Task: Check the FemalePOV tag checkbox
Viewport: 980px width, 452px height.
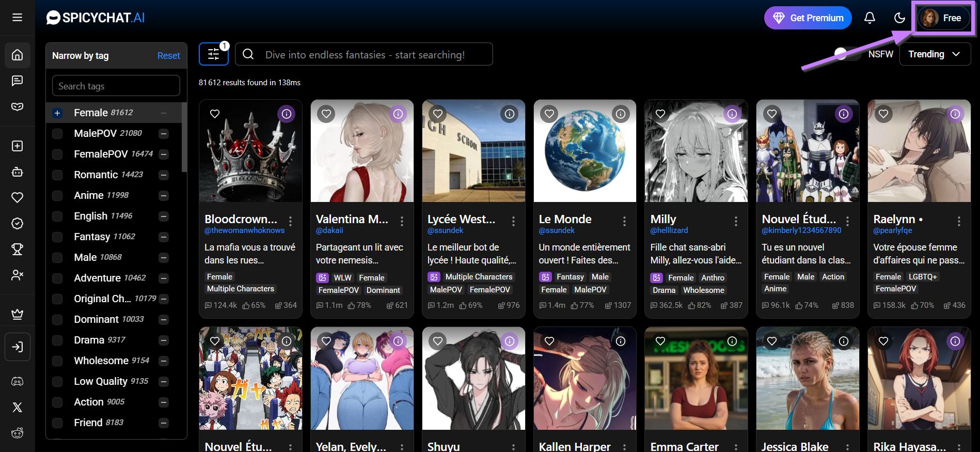Action: coord(57,154)
